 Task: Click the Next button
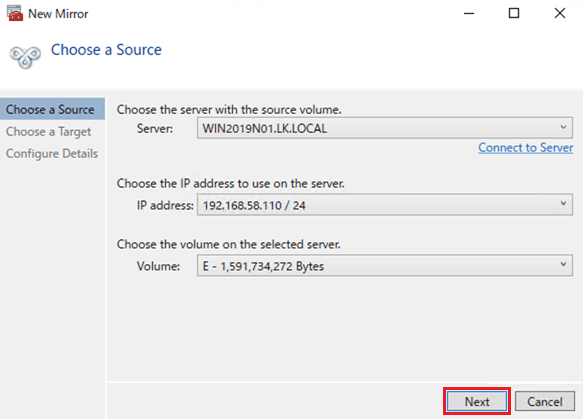click(477, 401)
